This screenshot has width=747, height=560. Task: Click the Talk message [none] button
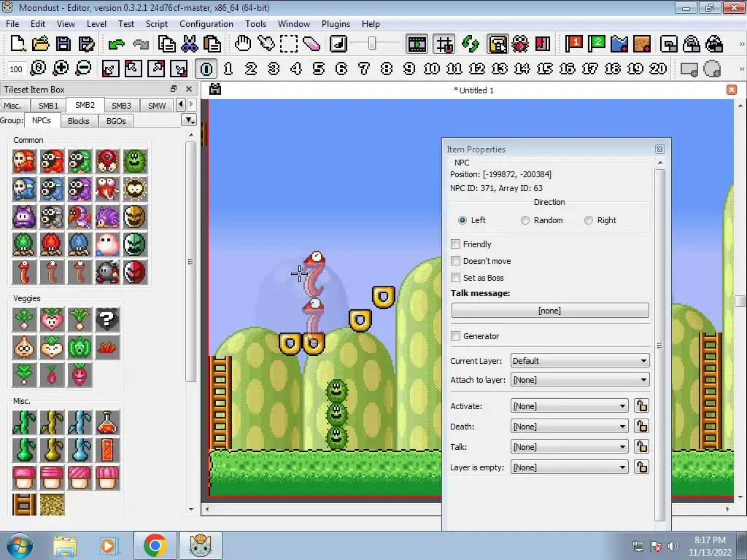tap(550, 311)
